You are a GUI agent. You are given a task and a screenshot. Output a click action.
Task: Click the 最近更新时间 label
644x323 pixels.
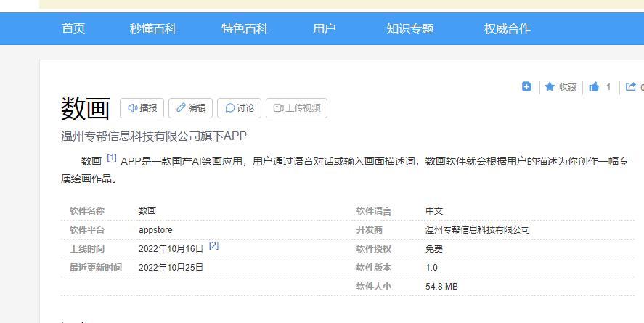point(96,268)
